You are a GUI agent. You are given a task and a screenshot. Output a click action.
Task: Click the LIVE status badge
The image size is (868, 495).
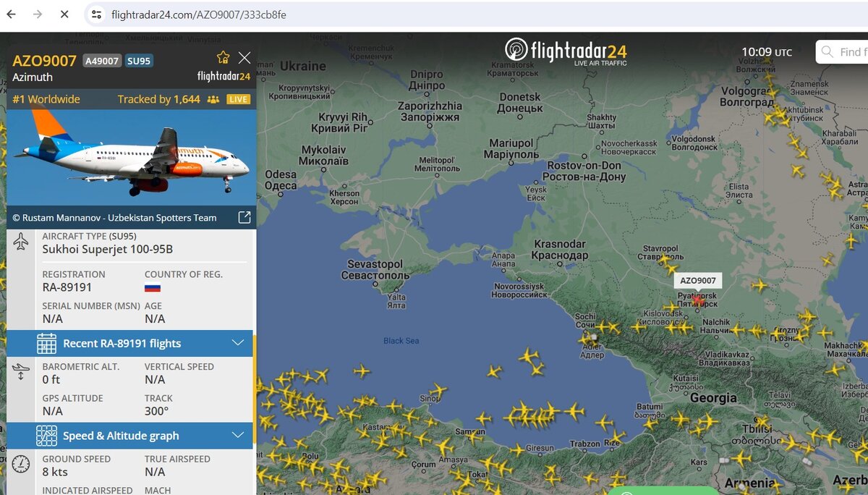tap(238, 99)
